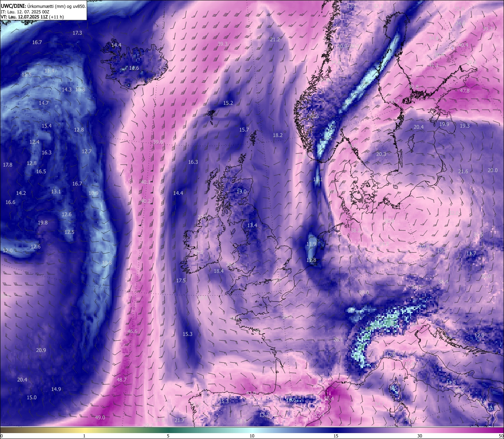
Task: Select the 28.0 value label
Action: tap(364, 293)
